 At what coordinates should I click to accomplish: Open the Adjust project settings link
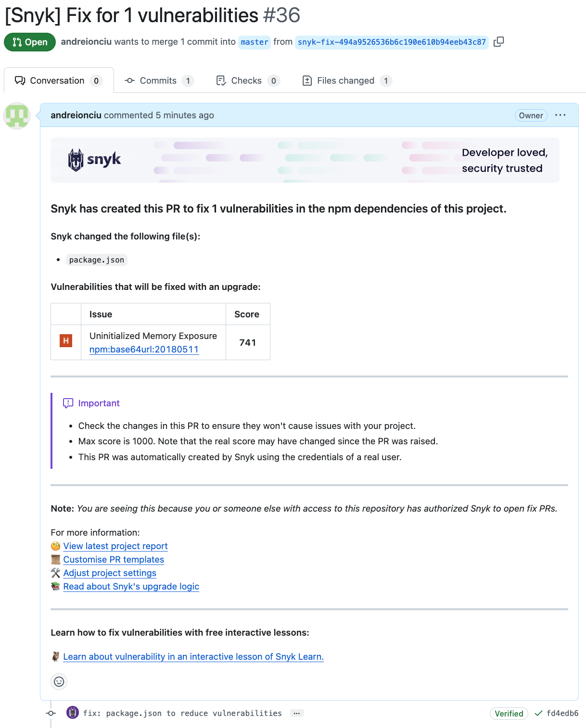point(109,573)
